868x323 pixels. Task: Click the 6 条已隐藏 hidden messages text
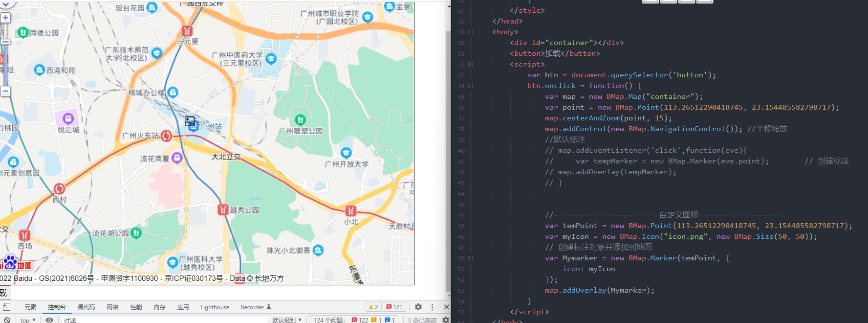(422, 320)
